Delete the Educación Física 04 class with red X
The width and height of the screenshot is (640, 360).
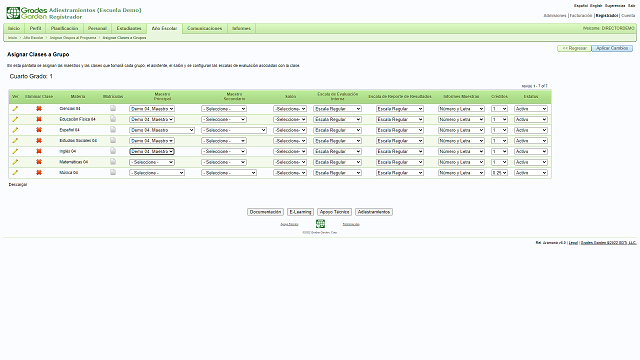(x=39, y=119)
